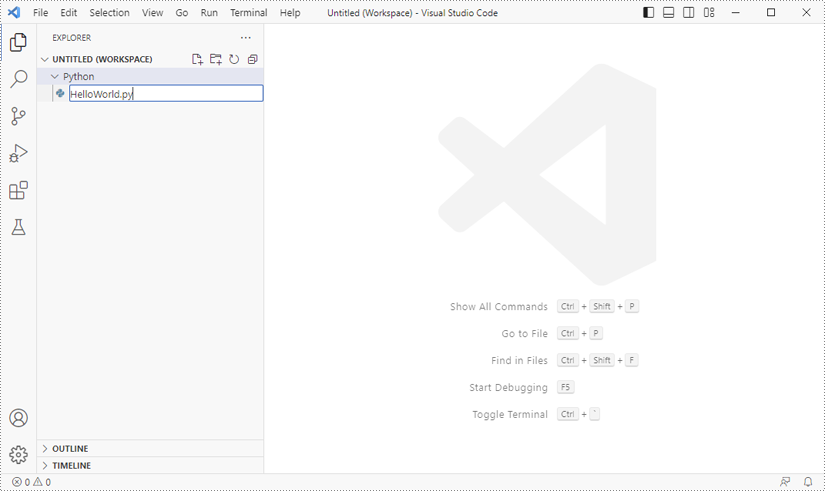Click the Python file icon beside HelloWorld.py

(60, 93)
